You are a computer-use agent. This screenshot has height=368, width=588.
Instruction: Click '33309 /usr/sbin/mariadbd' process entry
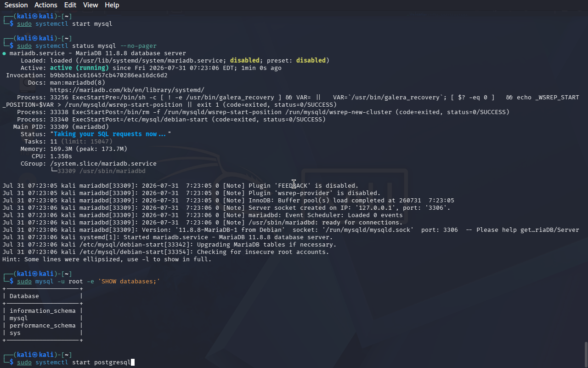click(102, 171)
